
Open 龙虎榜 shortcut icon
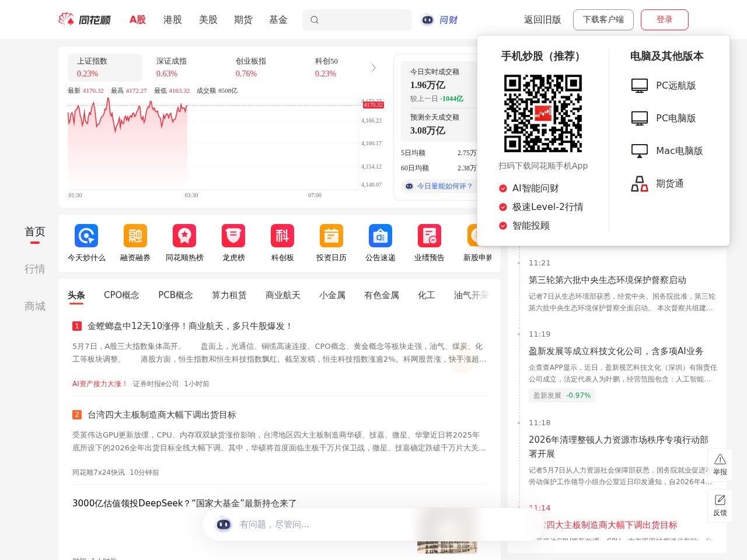pos(233,236)
